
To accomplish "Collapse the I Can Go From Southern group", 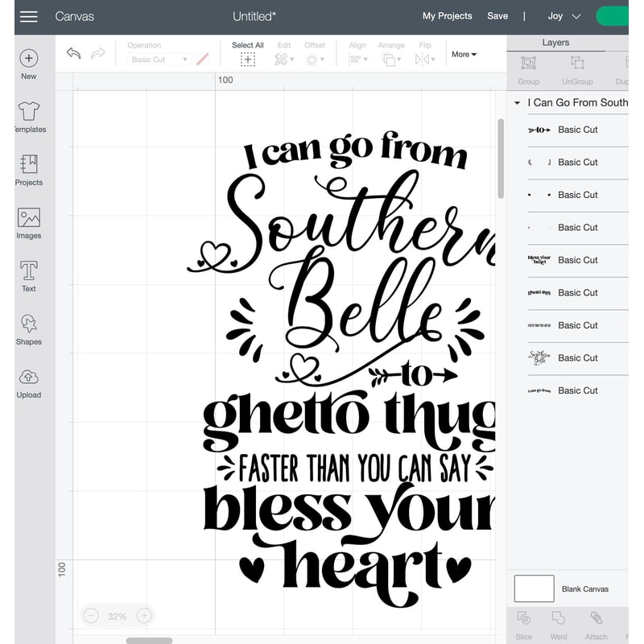I will coord(518,103).
